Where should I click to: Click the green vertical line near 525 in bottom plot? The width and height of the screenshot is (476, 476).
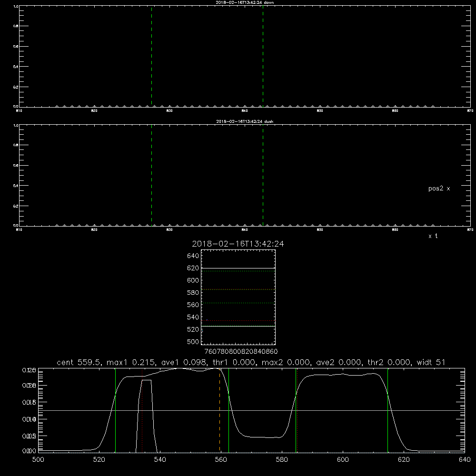pos(115,410)
